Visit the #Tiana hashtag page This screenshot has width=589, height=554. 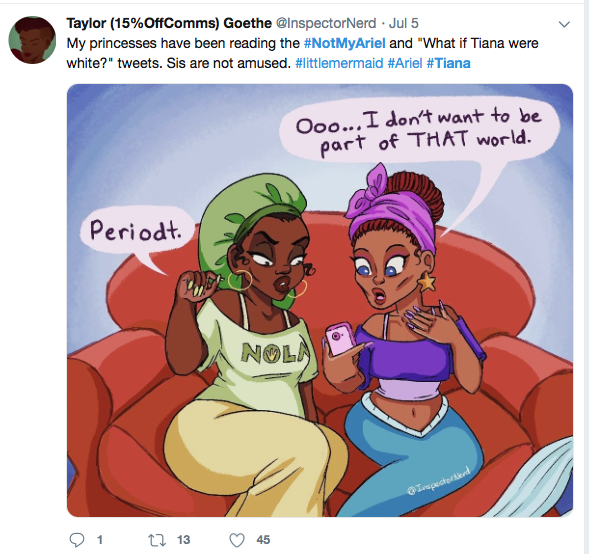point(449,63)
